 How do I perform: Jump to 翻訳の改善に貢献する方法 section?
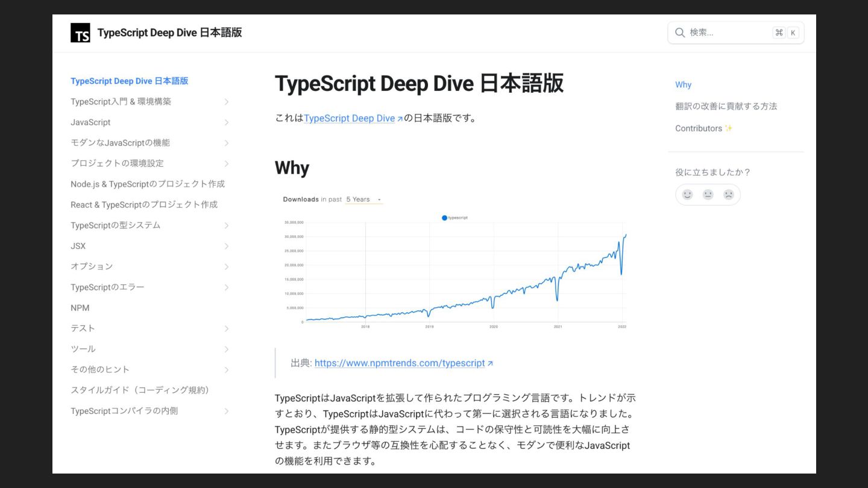pos(726,106)
